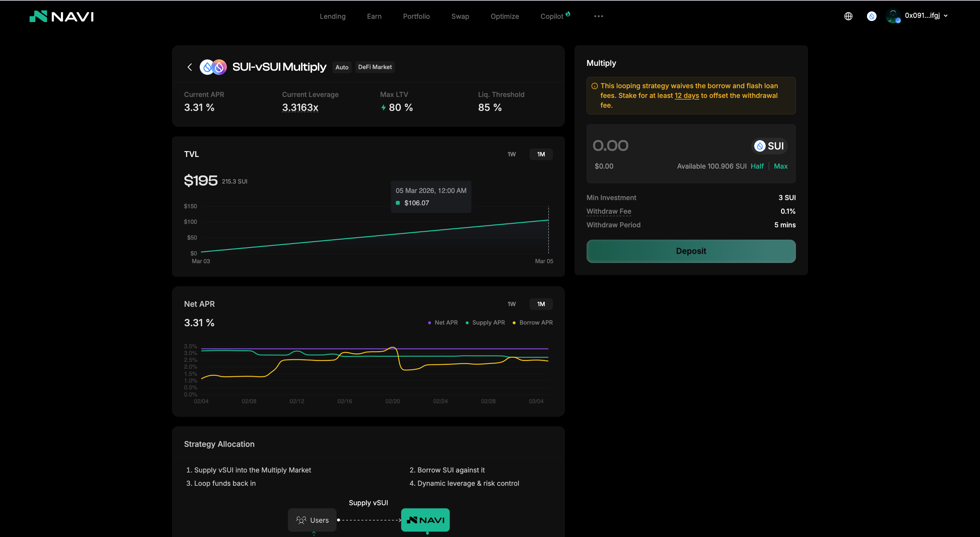Open the Portfolio nav tab
The width and height of the screenshot is (980, 537).
(x=416, y=16)
